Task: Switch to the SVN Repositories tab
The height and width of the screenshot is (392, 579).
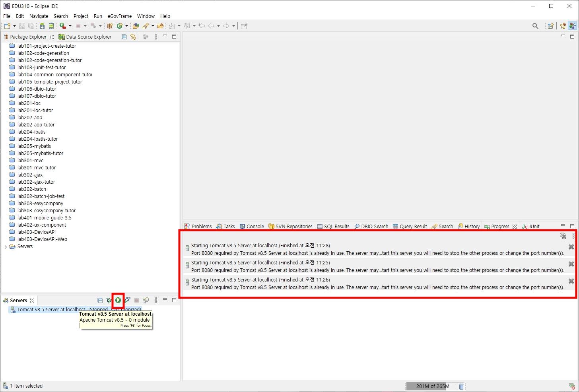Action: pos(291,227)
